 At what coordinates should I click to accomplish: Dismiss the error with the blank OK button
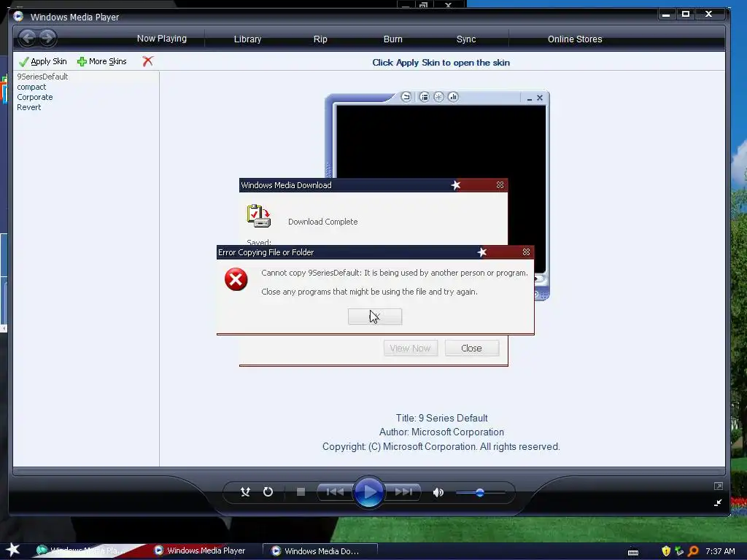(x=375, y=316)
